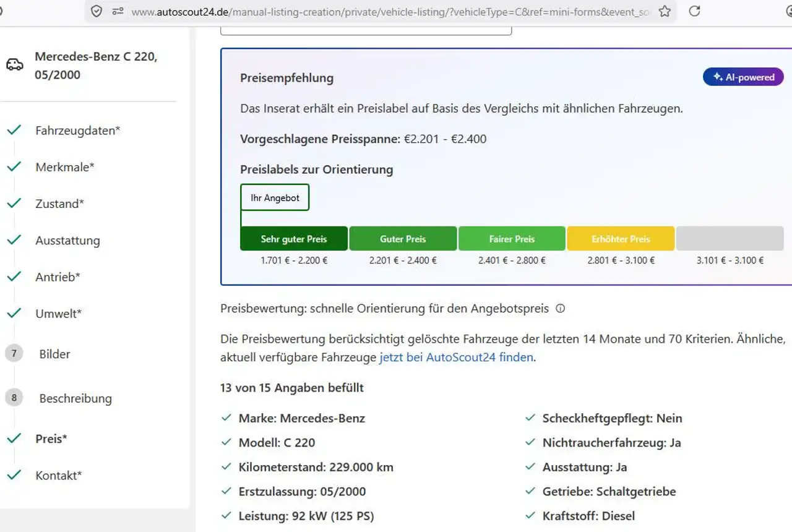
Task: Click Erstzulassung: 05/2000 entry
Action: (x=302, y=492)
